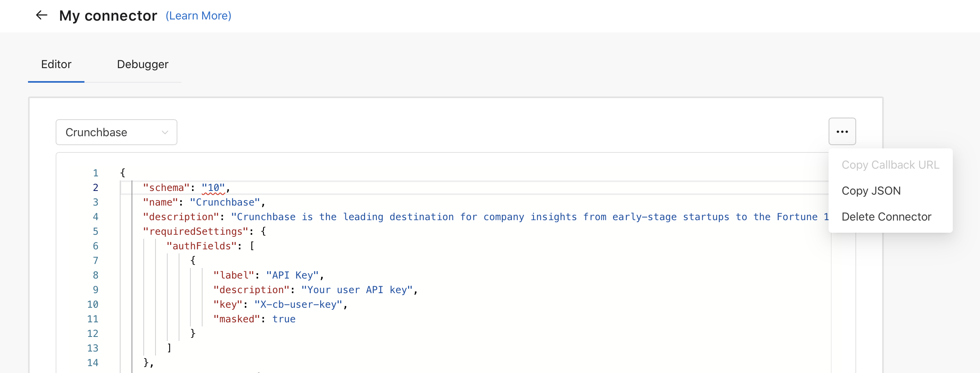Select Copy JSON from the menu
Screen dimensions: 980x373
871,191
